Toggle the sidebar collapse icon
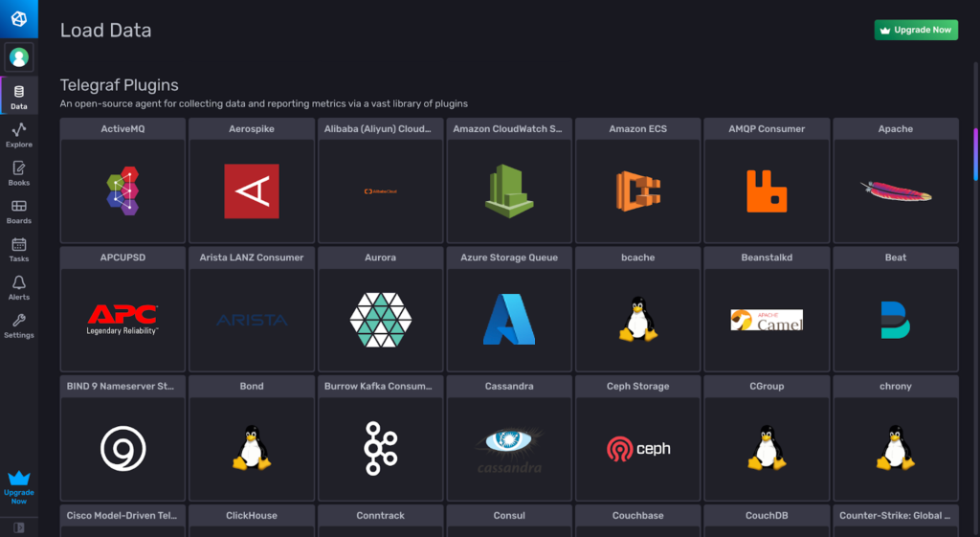 pyautogui.click(x=19, y=527)
